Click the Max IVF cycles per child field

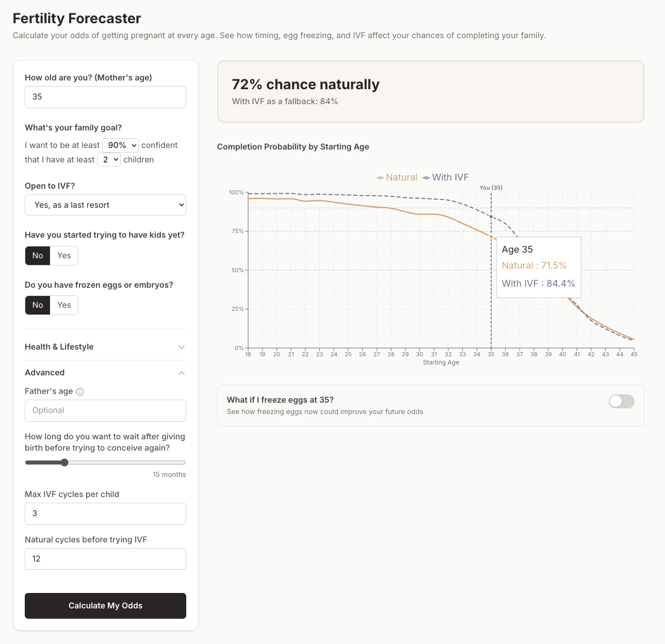coord(105,514)
